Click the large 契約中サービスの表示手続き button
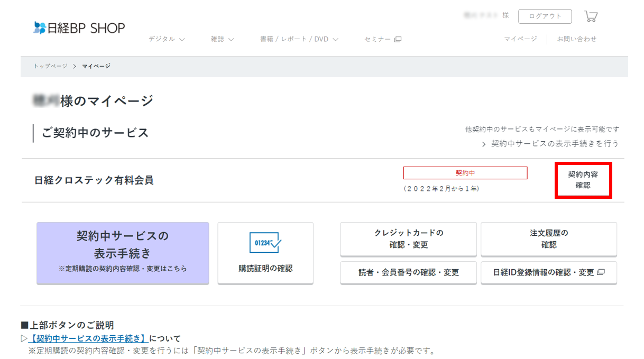The width and height of the screenshot is (644, 359). [123, 253]
